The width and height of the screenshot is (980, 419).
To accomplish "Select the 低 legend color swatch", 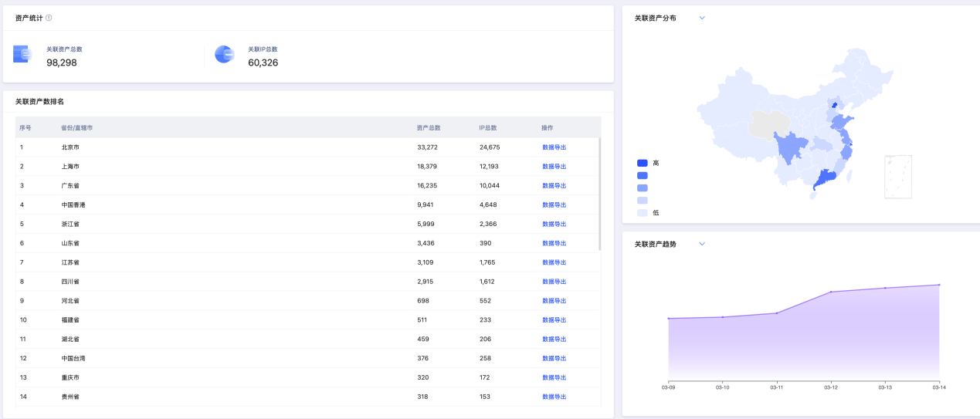I will tap(642, 212).
